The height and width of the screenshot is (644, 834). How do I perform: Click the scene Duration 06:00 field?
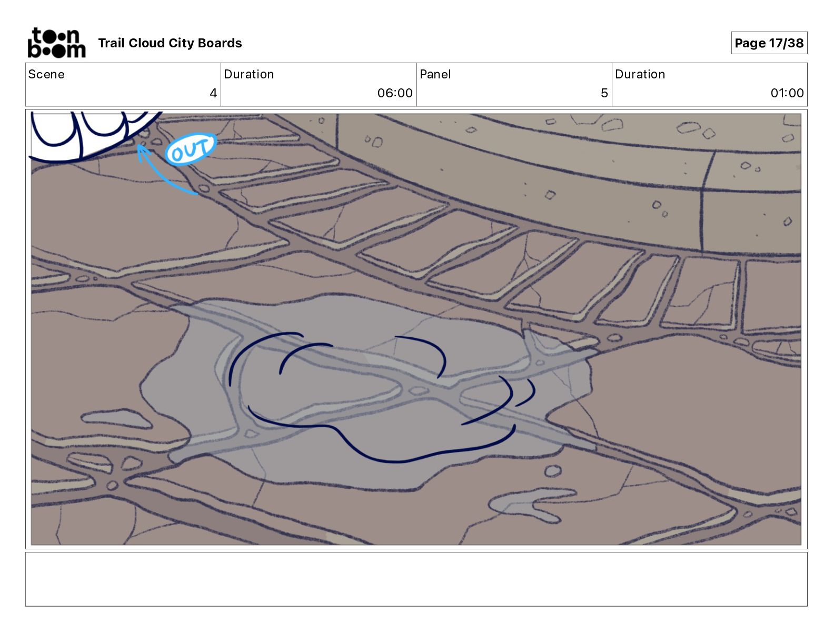point(319,85)
